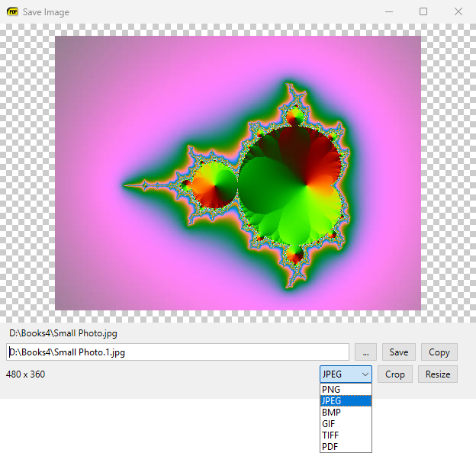Click the Save button

[399, 352]
